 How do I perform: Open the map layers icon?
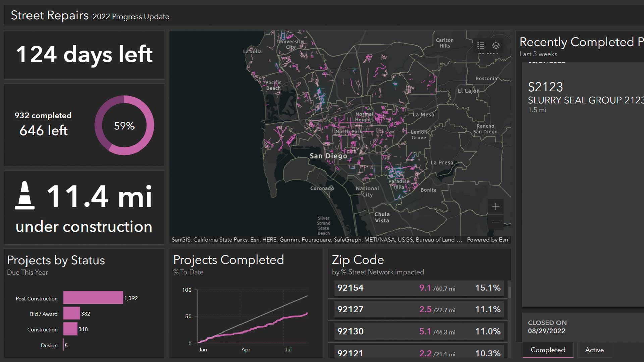496,45
